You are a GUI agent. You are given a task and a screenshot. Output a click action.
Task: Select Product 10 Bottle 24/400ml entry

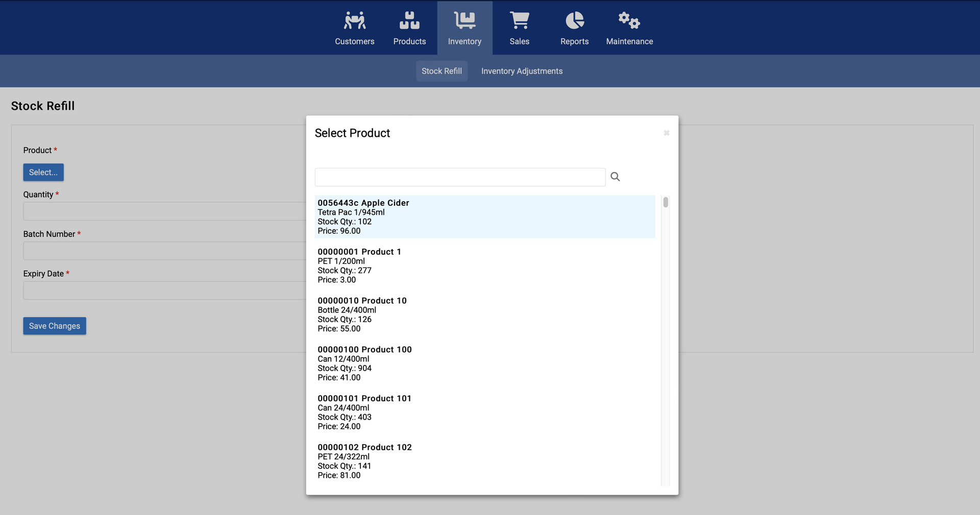click(484, 314)
